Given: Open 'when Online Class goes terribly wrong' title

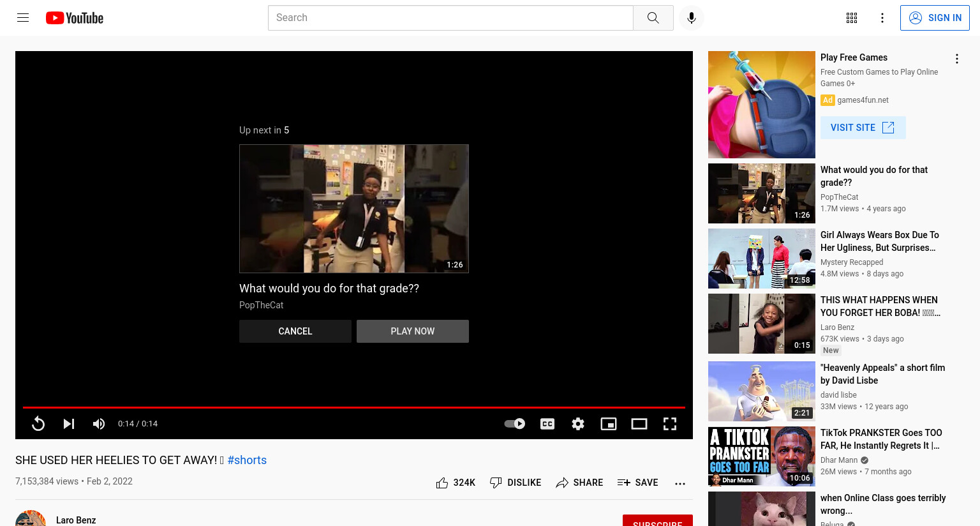Looking at the screenshot, I should 883,504.
